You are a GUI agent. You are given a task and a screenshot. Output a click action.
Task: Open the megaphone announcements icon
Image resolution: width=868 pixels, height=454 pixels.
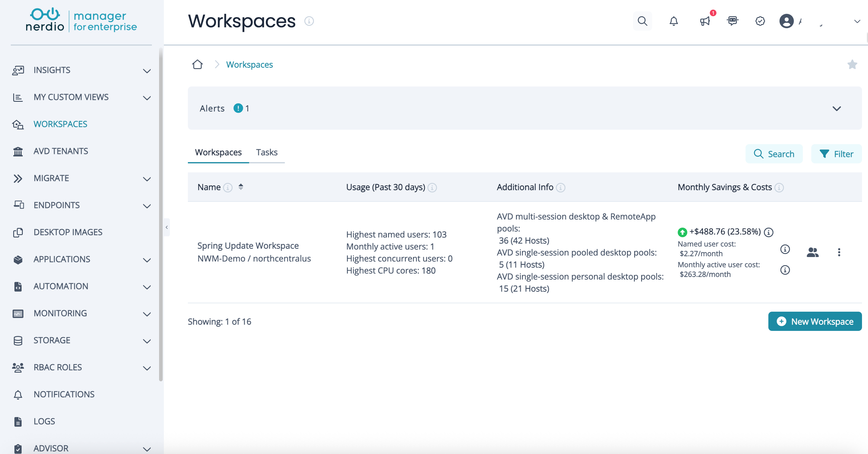pyautogui.click(x=705, y=21)
